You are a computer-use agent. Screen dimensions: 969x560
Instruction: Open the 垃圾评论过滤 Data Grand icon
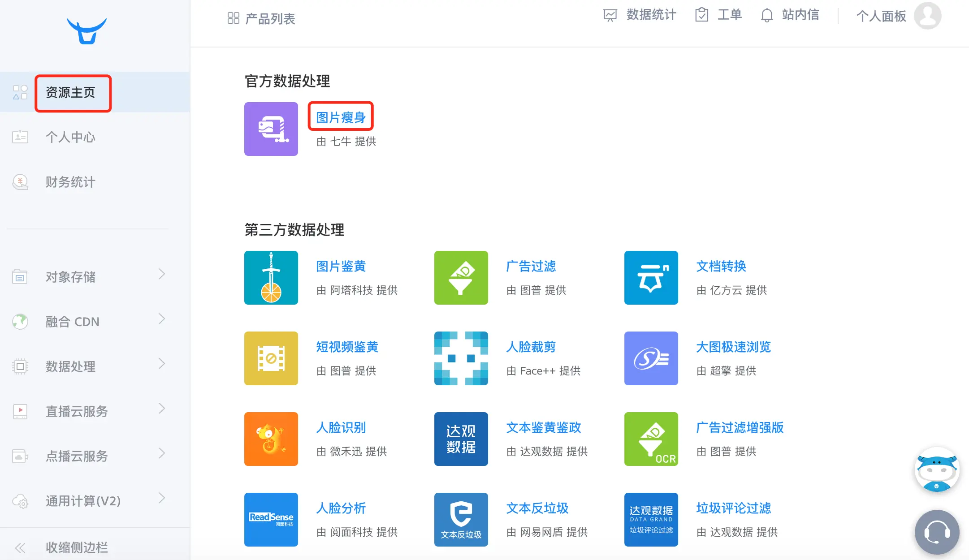click(x=651, y=520)
